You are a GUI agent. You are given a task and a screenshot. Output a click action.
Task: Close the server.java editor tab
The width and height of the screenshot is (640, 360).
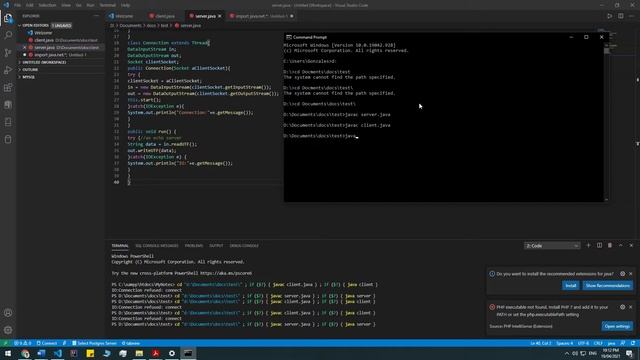point(220,16)
